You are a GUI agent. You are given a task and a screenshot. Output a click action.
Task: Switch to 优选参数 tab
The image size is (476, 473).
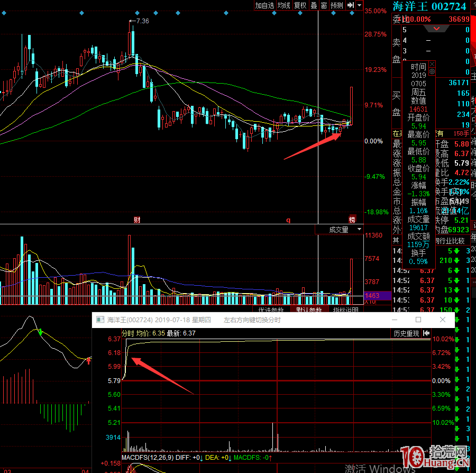click(x=271, y=310)
